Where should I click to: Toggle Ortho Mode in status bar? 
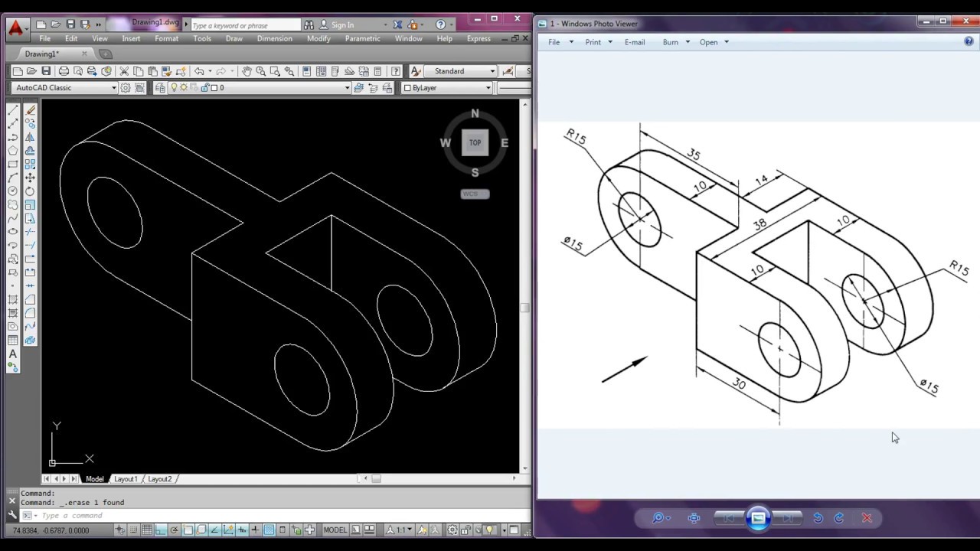[161, 530]
